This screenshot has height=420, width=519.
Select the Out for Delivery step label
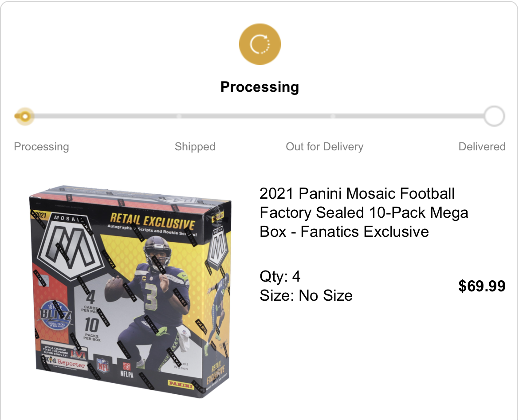pyautogui.click(x=324, y=147)
